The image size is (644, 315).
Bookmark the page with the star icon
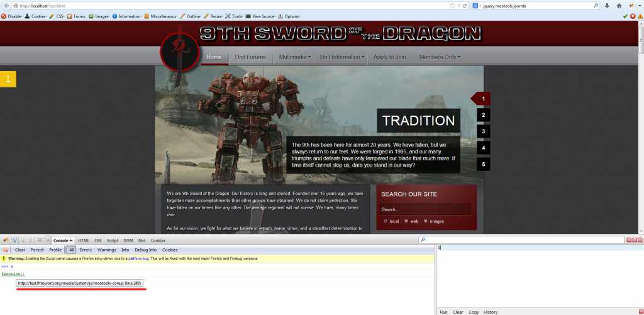(452, 6)
